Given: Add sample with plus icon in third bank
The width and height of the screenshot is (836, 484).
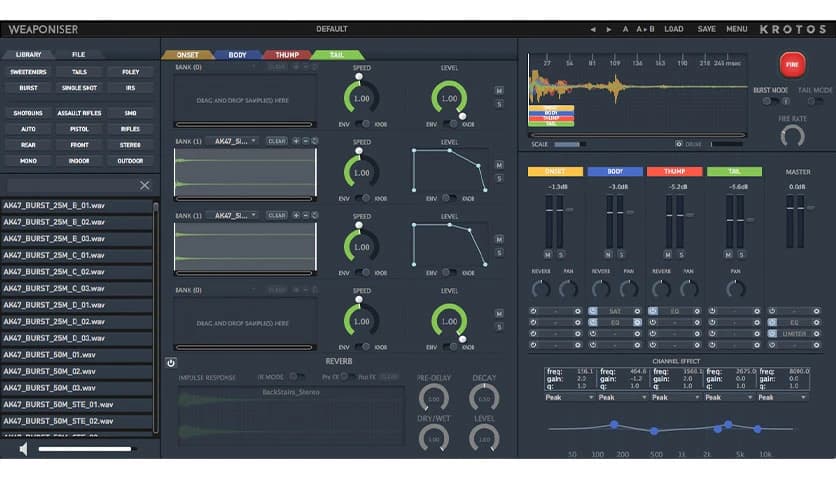Looking at the screenshot, I should (x=296, y=215).
